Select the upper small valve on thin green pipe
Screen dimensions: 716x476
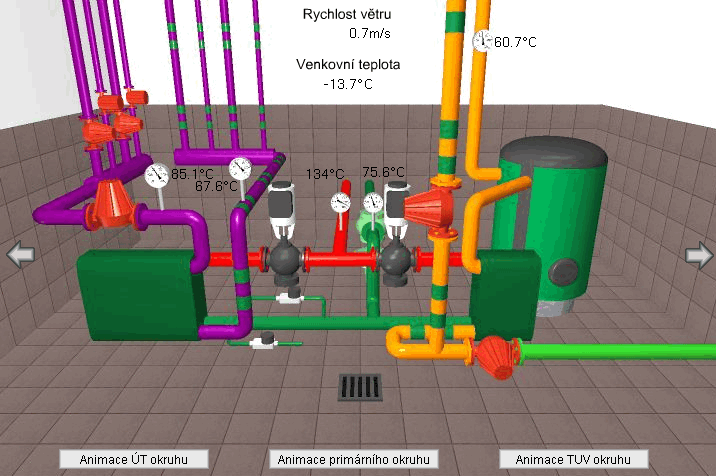point(290,296)
